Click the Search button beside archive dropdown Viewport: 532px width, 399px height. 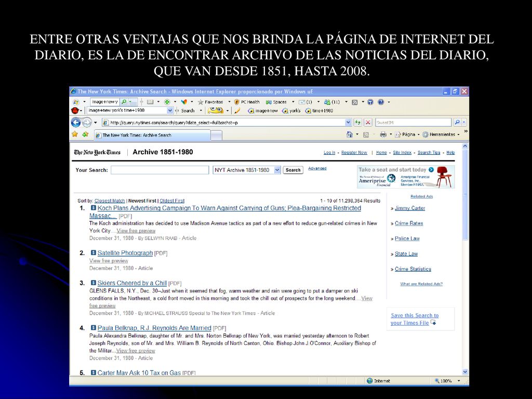point(293,170)
